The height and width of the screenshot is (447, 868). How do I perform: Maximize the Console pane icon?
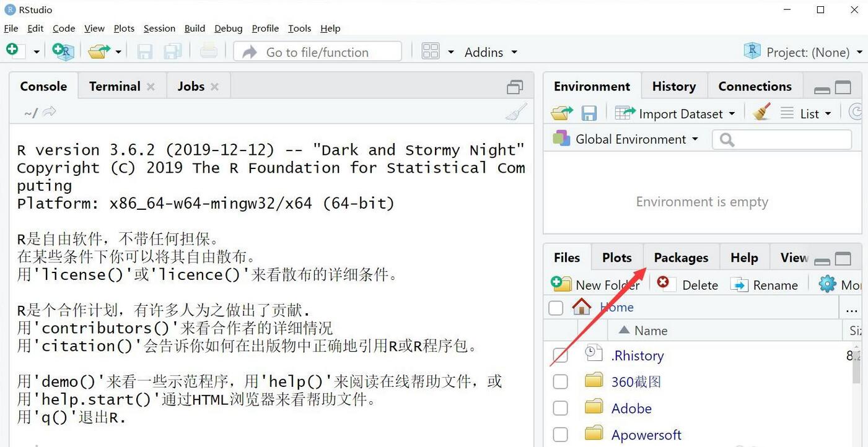[515, 87]
